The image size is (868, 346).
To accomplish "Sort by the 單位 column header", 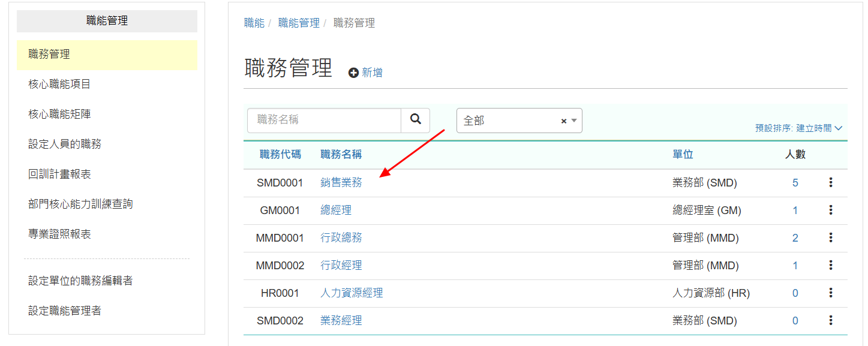I will tap(683, 155).
